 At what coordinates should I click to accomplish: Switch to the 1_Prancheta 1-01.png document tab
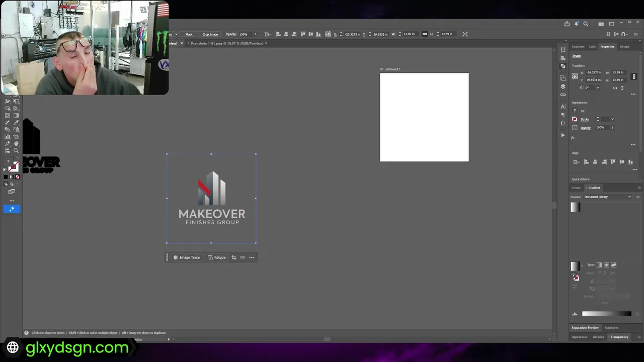[x=225, y=43]
